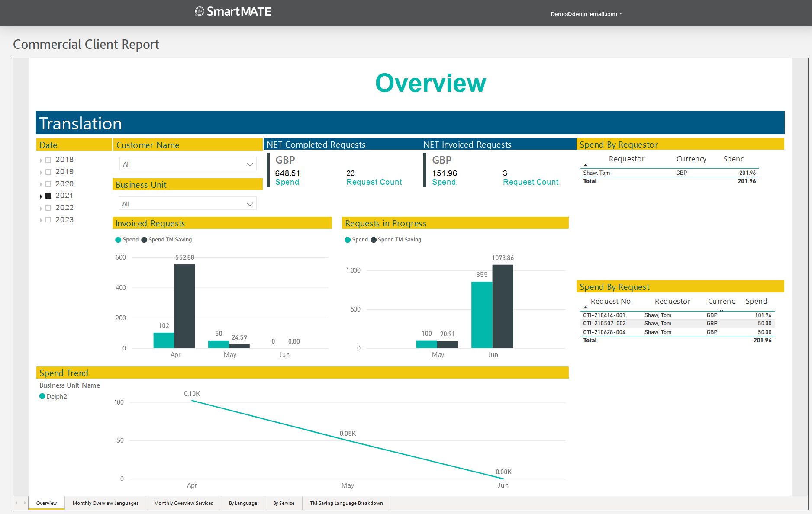Click the Request No sort arrow icon
The image size is (812, 514).
coord(586,308)
